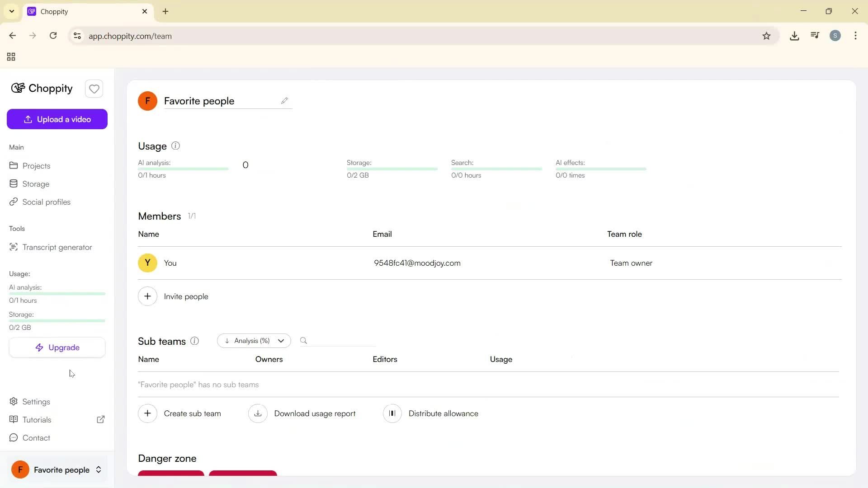Click the Sub teams info icon
This screenshot has height=488, width=868.
(x=194, y=341)
